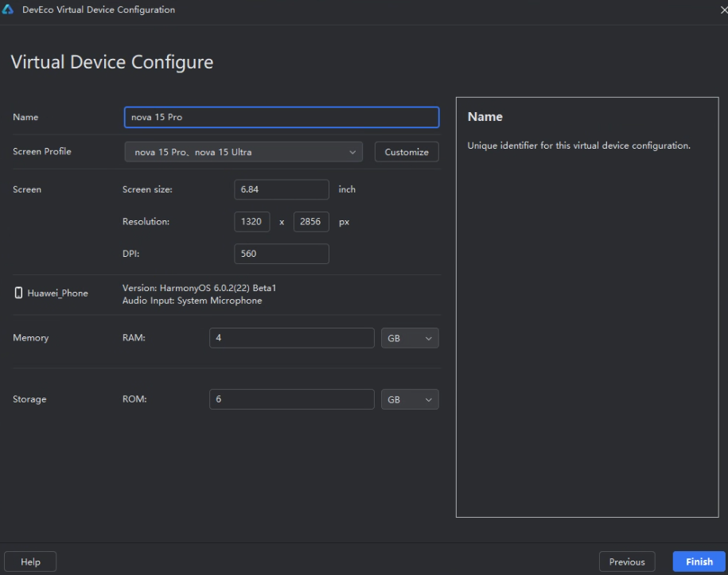Viewport: 728px width, 575px height.
Task: Open the ROM unit GB dropdown
Action: pyautogui.click(x=410, y=399)
